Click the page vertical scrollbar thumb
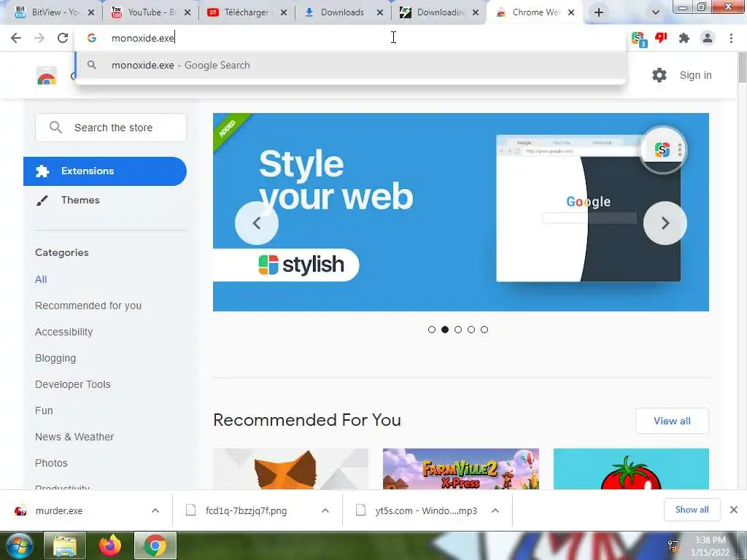Screen dimensions: 747x560 point(742,68)
